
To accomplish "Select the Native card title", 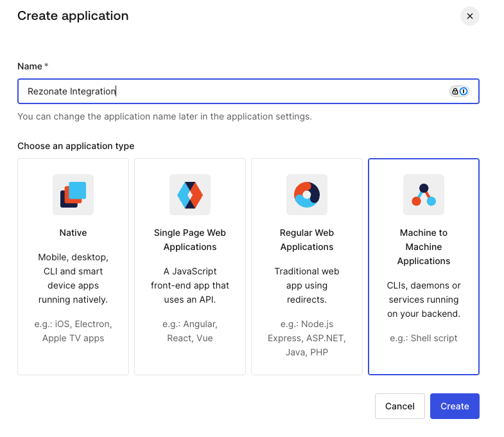I will 73,233.
